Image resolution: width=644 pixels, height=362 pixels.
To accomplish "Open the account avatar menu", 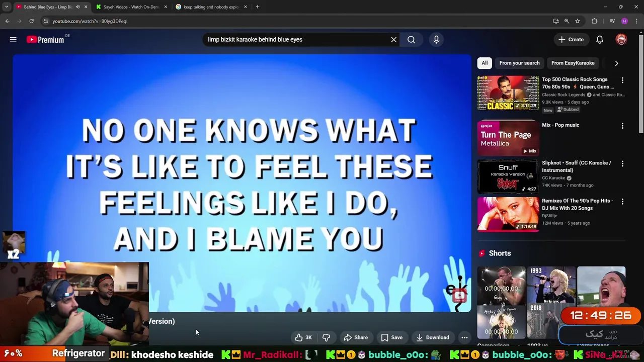I will [x=621, y=40].
